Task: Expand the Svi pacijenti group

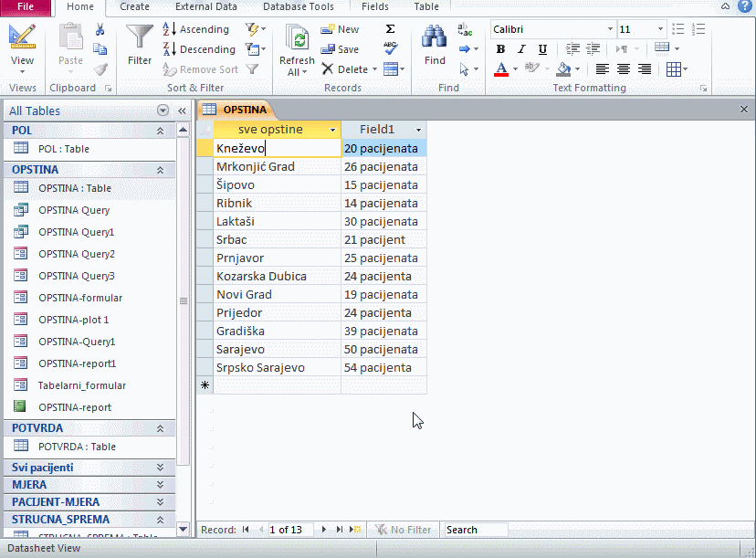Action: [x=160, y=468]
